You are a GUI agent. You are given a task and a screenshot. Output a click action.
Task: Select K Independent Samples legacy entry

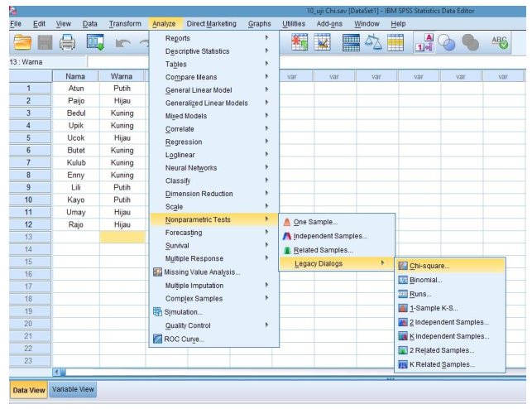coord(450,336)
